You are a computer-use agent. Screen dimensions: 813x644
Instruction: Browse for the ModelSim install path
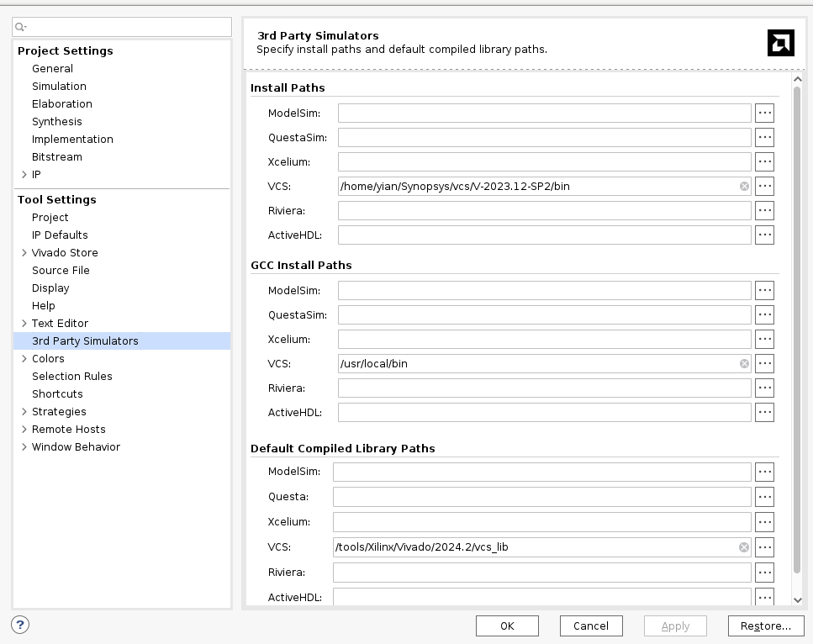(x=763, y=113)
